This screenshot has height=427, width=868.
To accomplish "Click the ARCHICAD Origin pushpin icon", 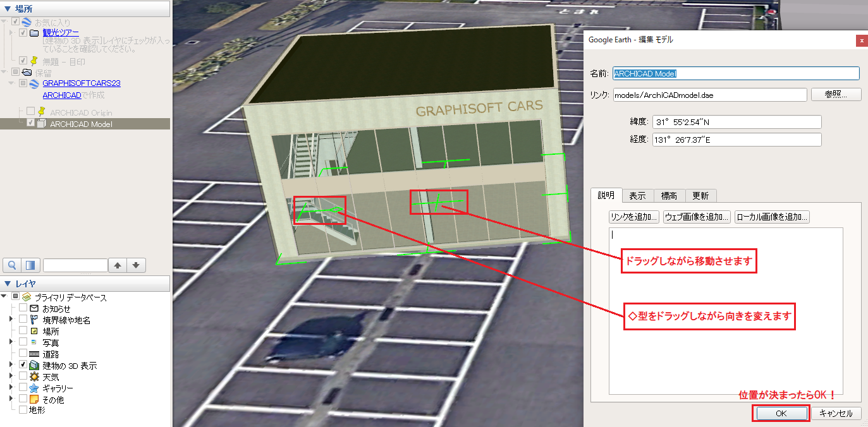I will click(x=42, y=112).
